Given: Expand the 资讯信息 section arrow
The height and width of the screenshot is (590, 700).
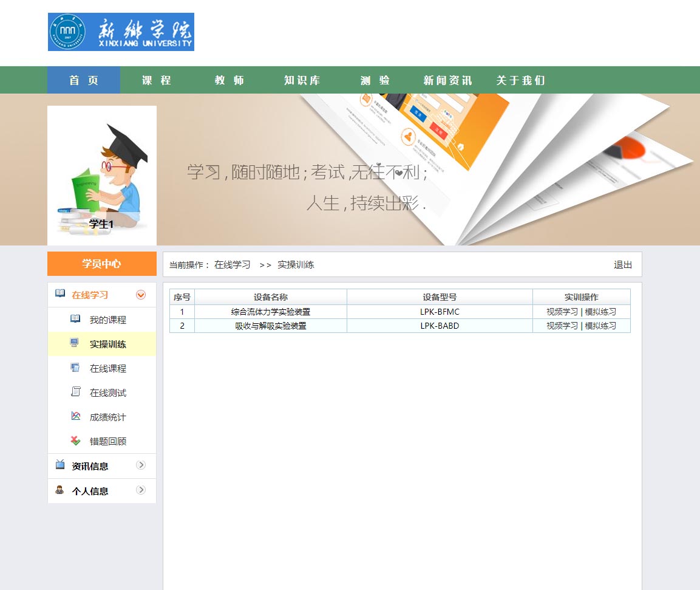Looking at the screenshot, I should (141, 465).
